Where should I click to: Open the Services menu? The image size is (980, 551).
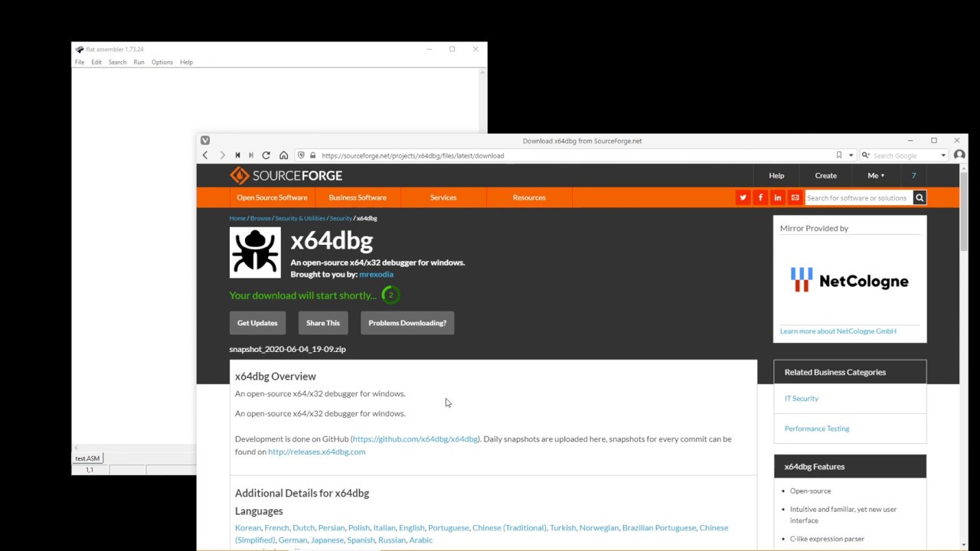click(443, 197)
